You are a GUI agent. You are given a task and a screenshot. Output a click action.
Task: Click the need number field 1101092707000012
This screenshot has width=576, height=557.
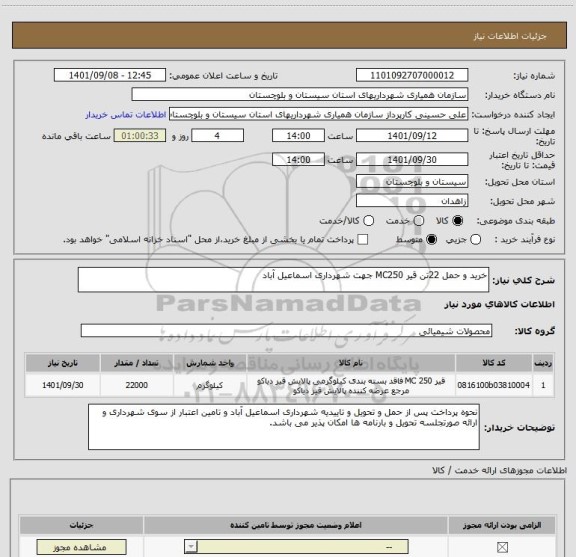[x=412, y=75]
